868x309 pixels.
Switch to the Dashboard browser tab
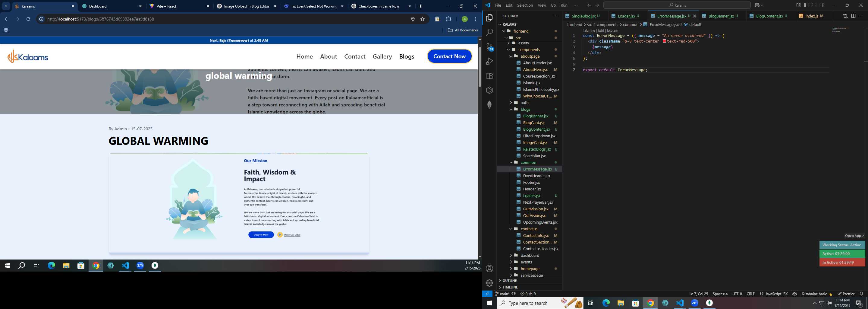tap(112, 6)
